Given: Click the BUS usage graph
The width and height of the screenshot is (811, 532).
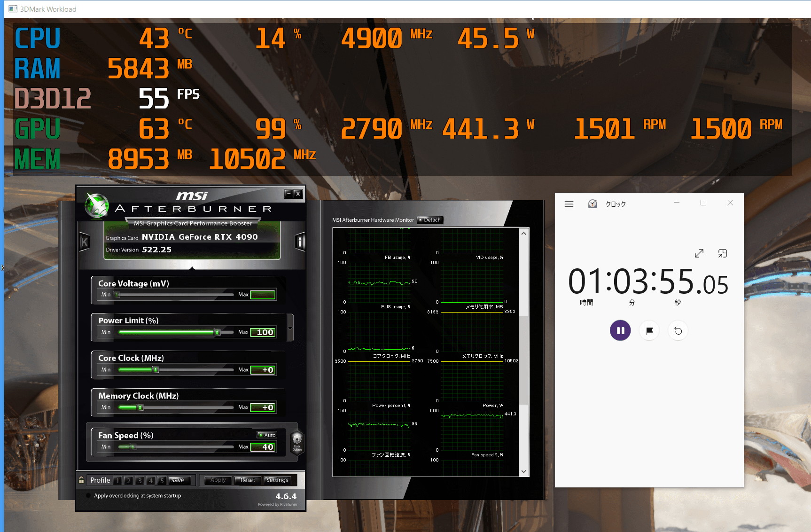Looking at the screenshot, I should (379, 331).
